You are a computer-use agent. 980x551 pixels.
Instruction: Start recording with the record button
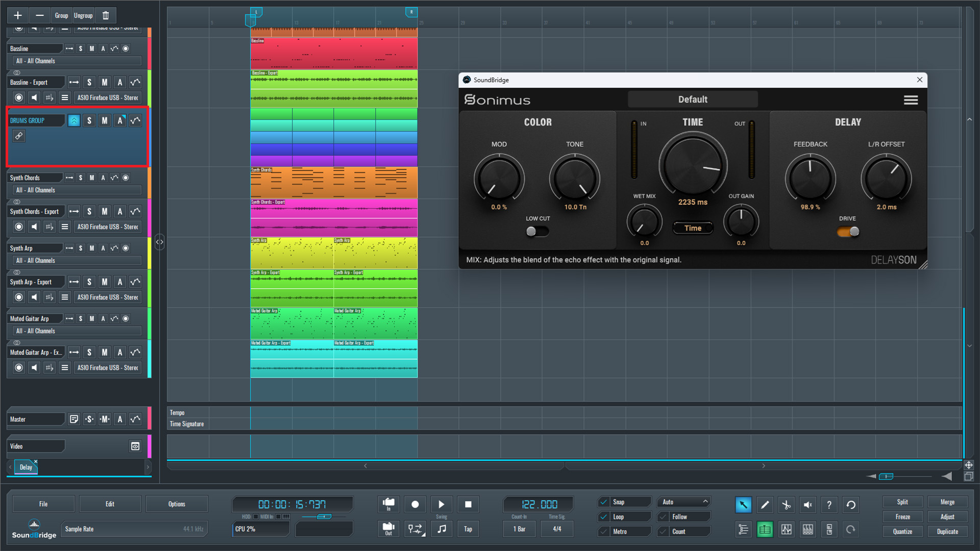coord(415,504)
